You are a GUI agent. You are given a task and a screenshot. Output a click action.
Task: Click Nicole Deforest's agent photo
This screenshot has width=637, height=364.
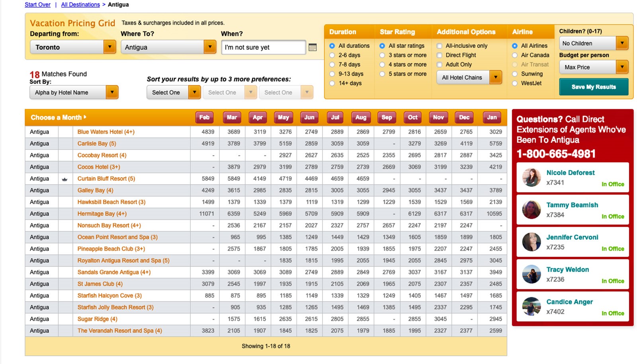(531, 177)
